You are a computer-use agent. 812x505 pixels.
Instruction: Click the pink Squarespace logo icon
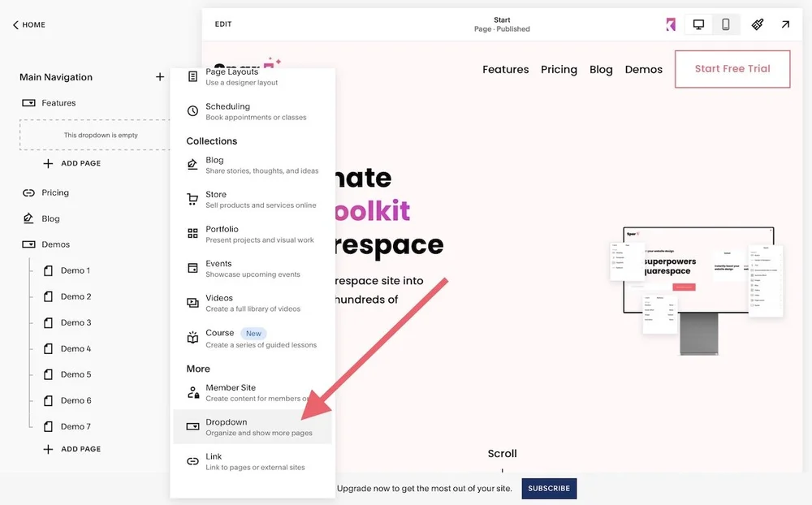671,24
